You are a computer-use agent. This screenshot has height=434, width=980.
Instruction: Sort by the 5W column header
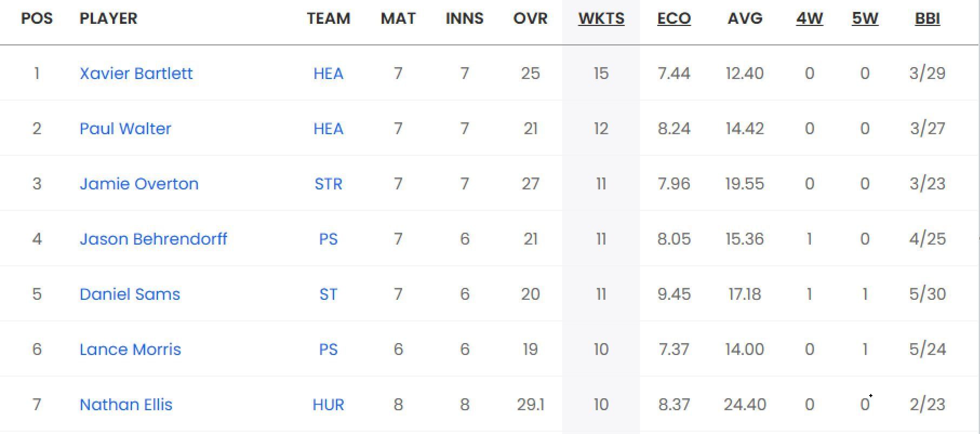tap(865, 18)
